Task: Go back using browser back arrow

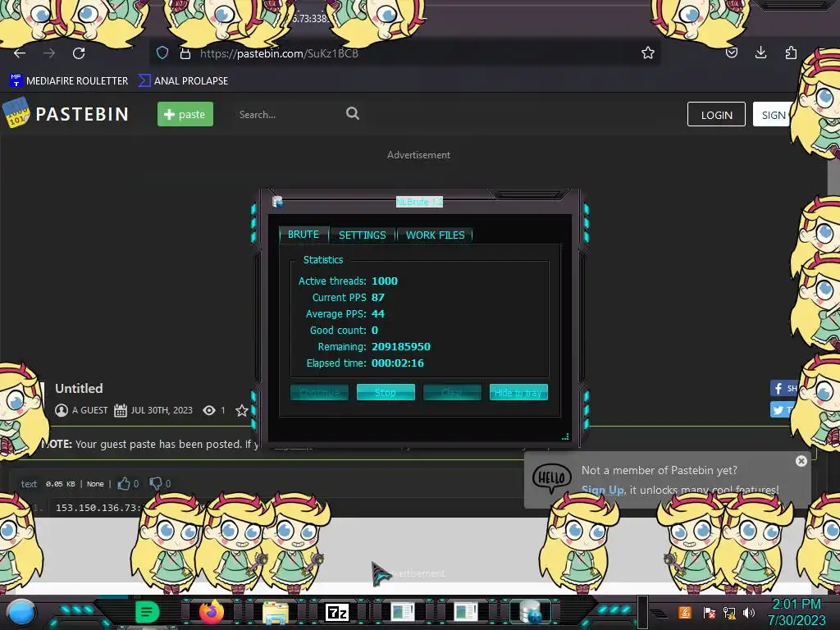Action: click(x=20, y=53)
